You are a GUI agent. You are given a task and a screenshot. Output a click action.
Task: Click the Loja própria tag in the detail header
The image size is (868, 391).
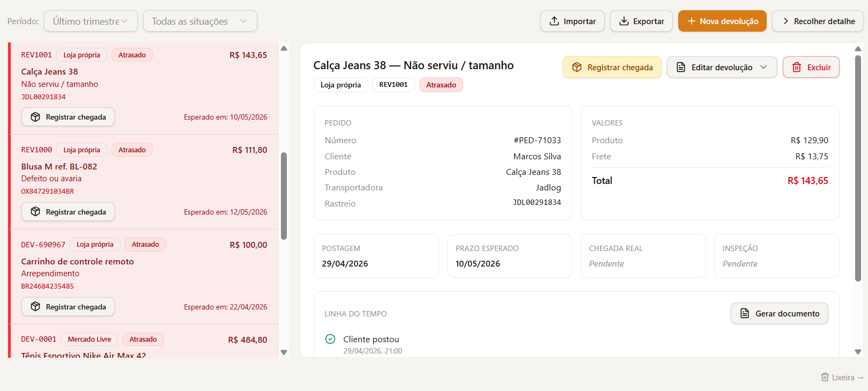(341, 85)
